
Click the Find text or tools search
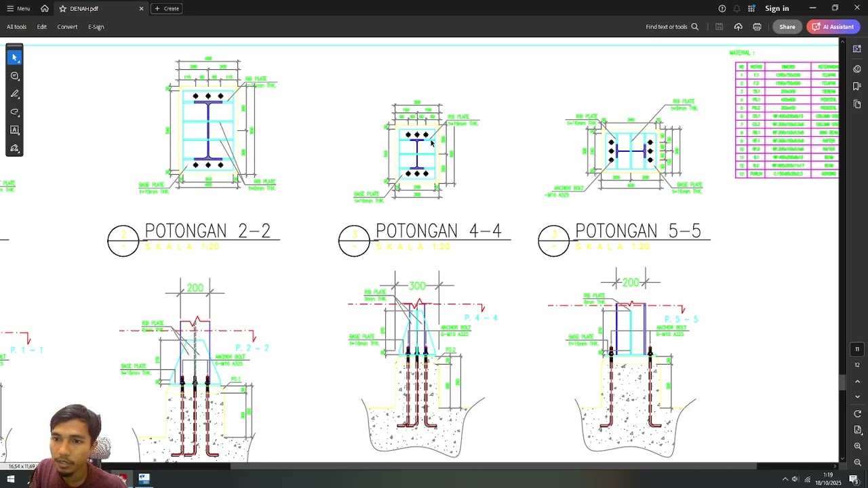coord(672,27)
